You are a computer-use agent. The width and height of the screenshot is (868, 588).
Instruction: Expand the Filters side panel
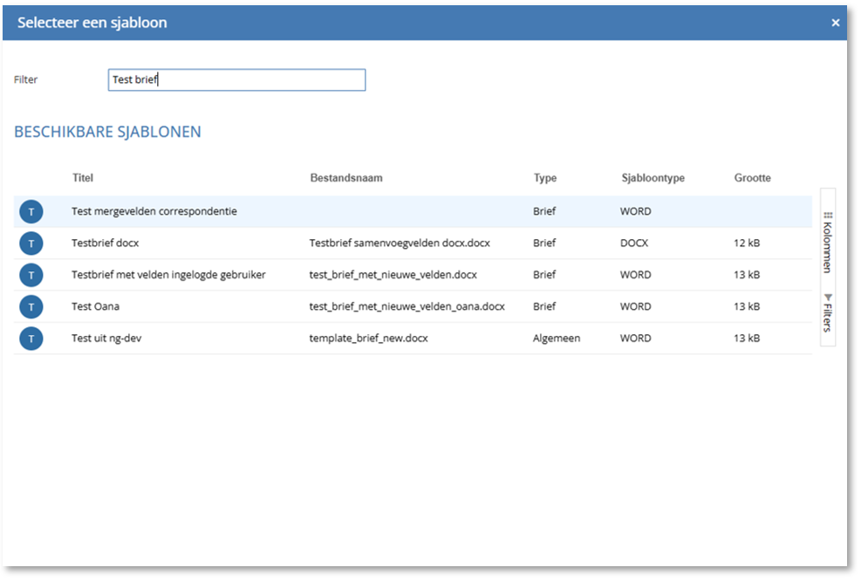[827, 313]
